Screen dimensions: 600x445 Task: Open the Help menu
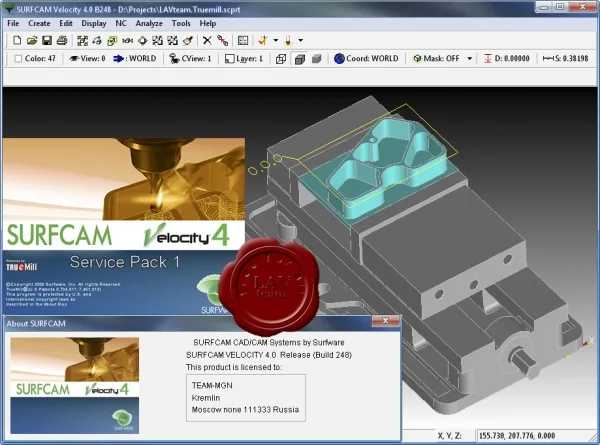[208, 23]
